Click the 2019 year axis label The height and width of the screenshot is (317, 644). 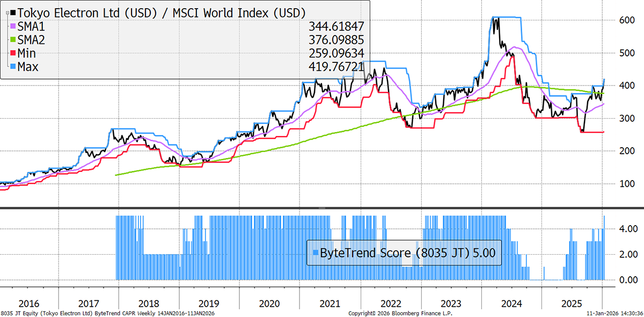click(210, 303)
